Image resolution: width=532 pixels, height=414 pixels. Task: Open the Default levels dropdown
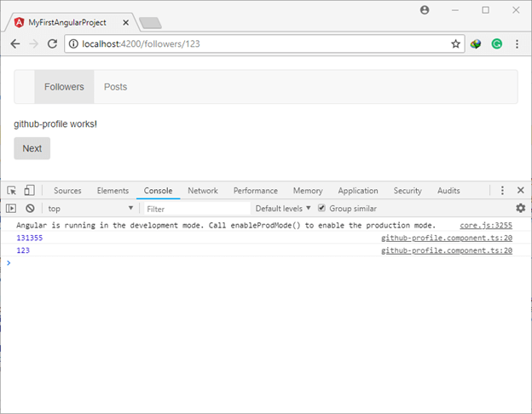point(283,209)
